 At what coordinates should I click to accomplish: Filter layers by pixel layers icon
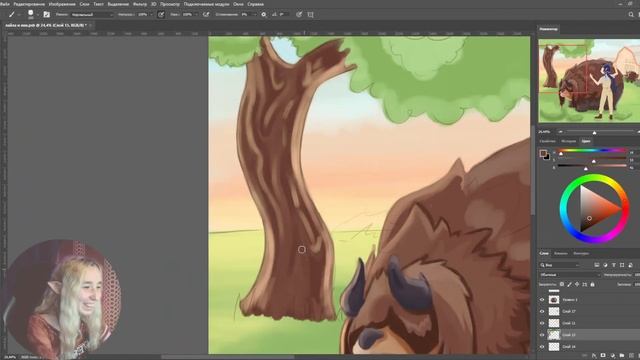[x=596, y=265]
